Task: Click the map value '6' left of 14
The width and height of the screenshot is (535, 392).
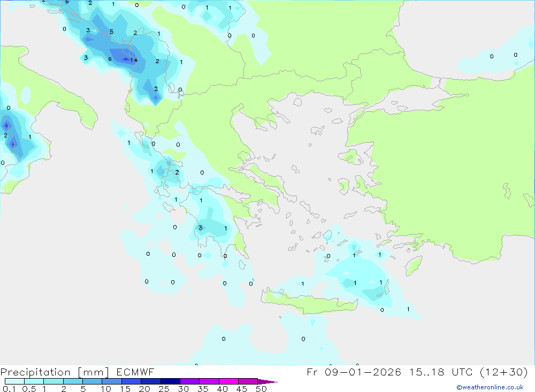Action: pos(110,59)
